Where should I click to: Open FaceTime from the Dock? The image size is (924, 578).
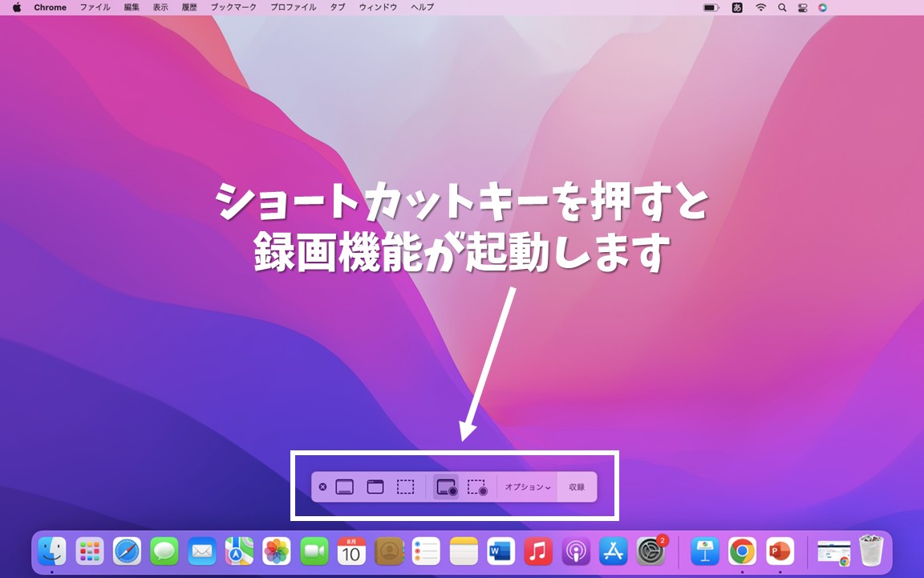pyautogui.click(x=314, y=552)
